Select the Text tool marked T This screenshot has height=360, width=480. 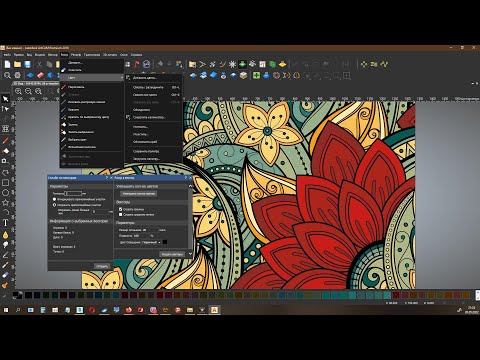5,223
